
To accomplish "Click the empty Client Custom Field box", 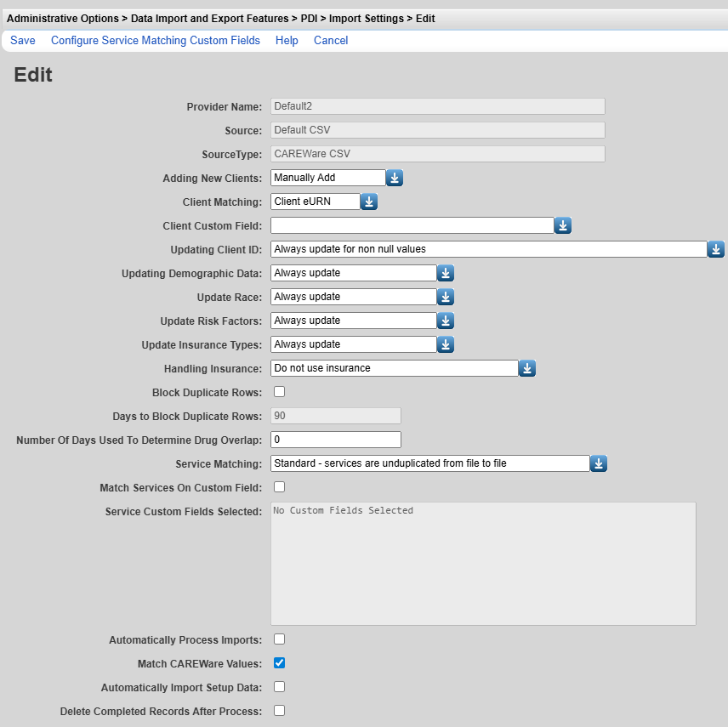I will point(412,225).
